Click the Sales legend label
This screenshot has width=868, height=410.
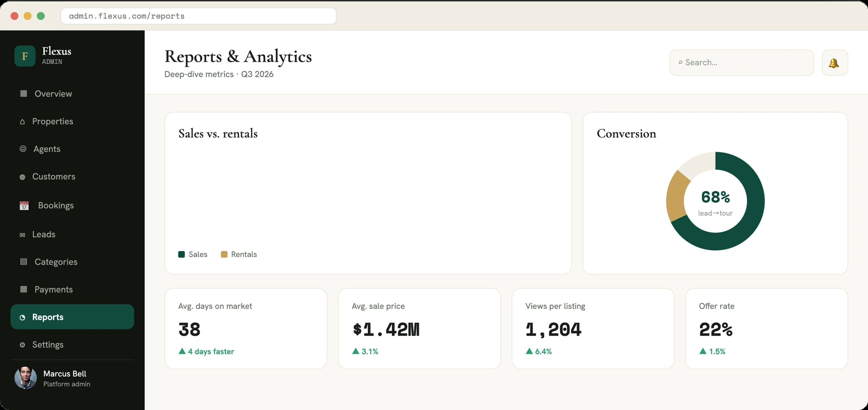(x=198, y=254)
